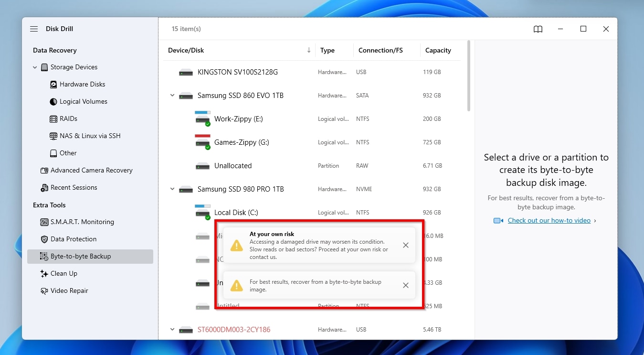Select the Unallocated partition row
The image size is (644, 355).
[x=312, y=166]
